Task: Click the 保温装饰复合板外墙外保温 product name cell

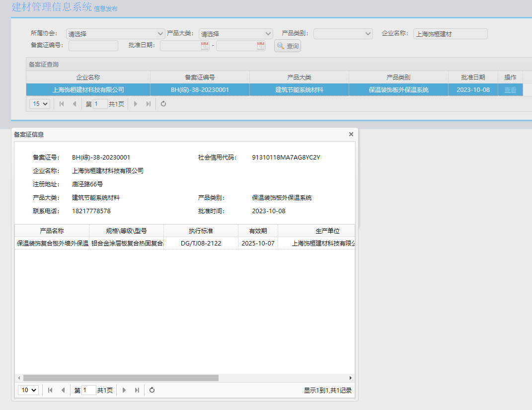Action: click(52, 244)
